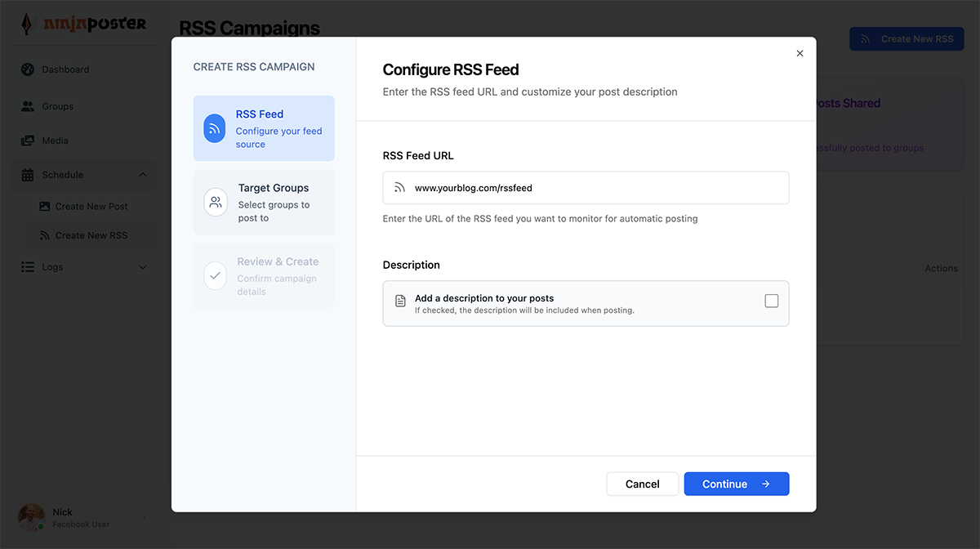Click the Description section label
Screen dimensions: 980x549
pos(412,265)
